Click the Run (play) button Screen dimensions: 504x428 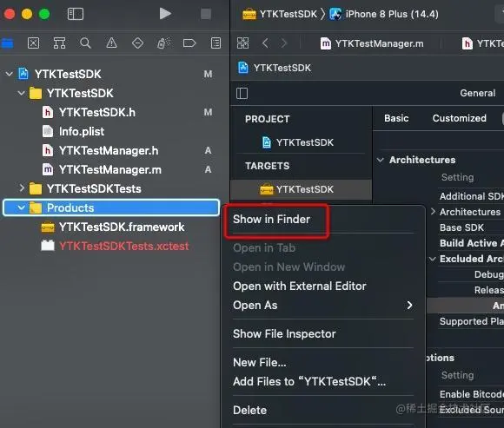165,14
